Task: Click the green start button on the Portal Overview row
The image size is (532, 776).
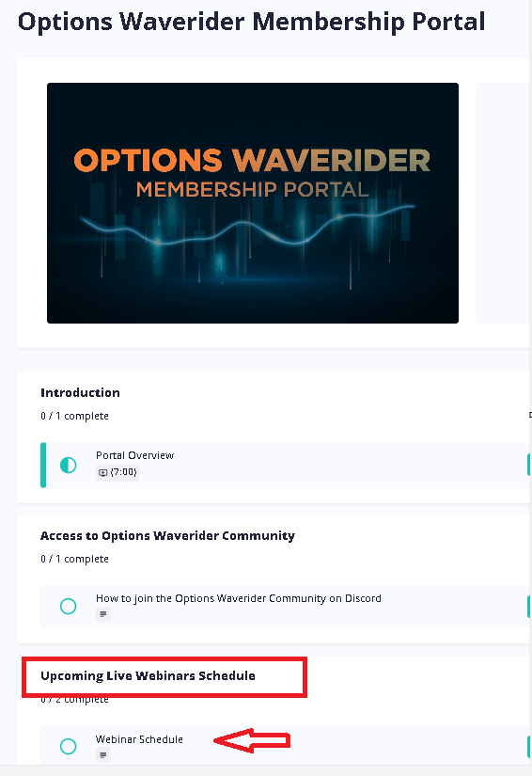Action: point(529,466)
